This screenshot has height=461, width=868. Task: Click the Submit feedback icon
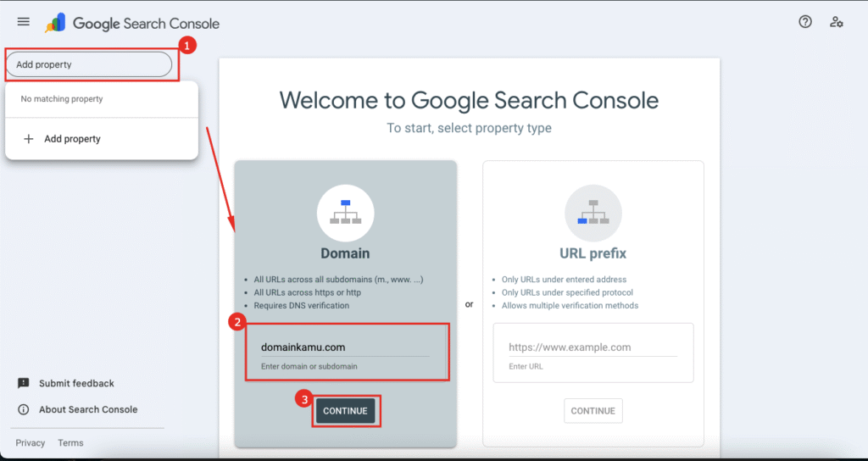tap(23, 383)
